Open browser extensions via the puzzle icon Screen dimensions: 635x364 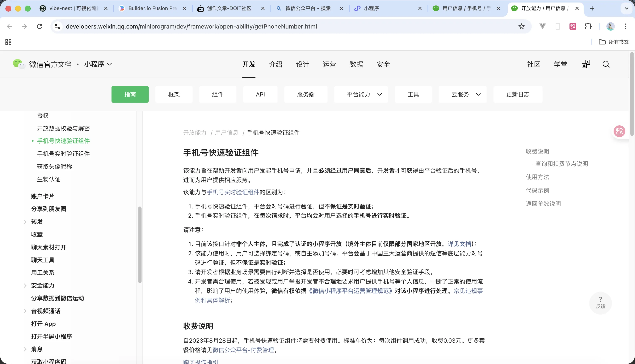click(x=588, y=26)
